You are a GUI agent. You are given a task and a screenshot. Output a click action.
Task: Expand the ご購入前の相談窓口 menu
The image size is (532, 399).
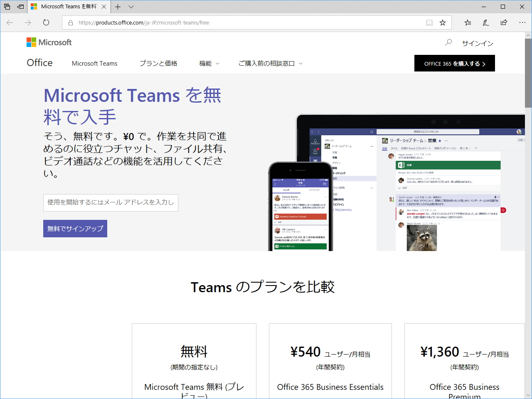[271, 64]
